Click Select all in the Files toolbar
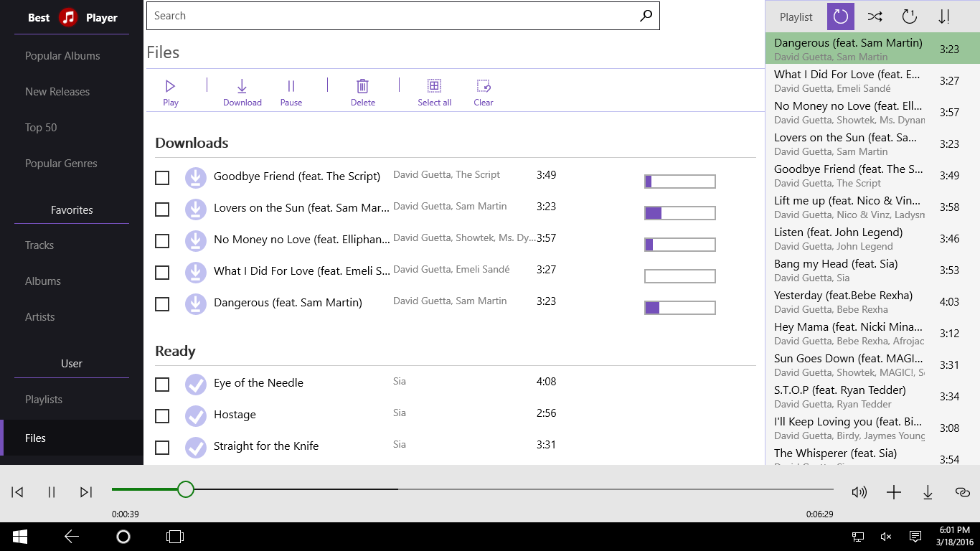The height and width of the screenshot is (551, 980). (x=434, y=90)
